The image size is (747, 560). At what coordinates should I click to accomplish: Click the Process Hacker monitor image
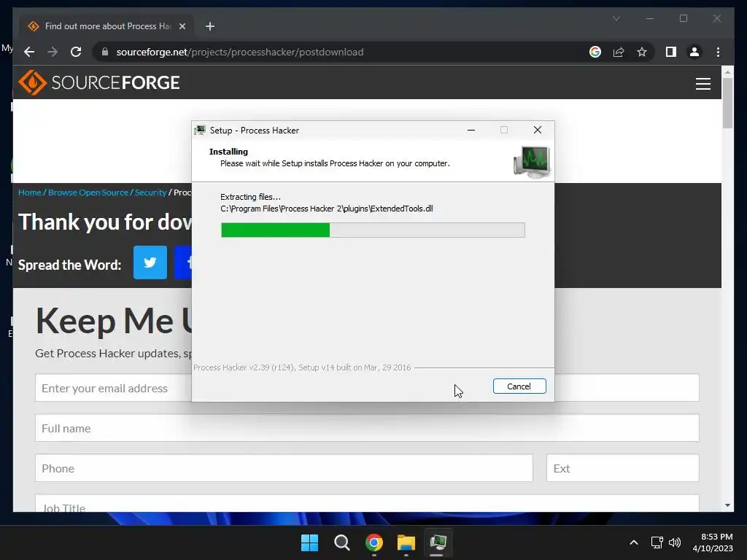click(x=532, y=162)
